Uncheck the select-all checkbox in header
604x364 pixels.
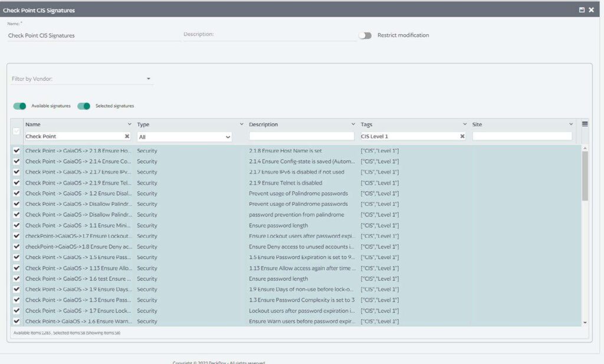16,130
